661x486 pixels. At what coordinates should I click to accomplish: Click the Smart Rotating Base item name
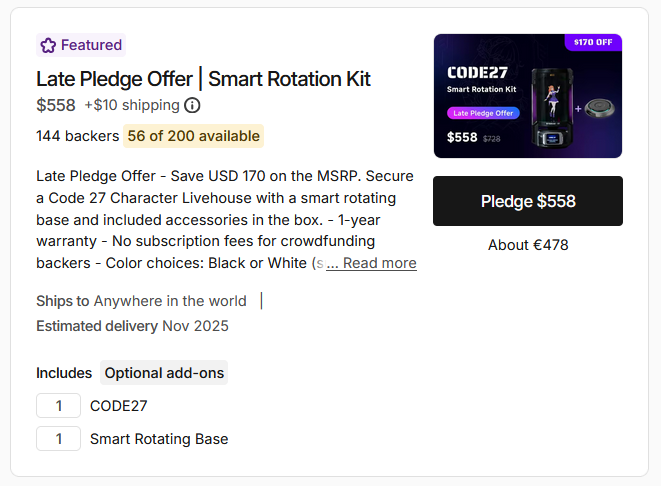click(x=159, y=439)
